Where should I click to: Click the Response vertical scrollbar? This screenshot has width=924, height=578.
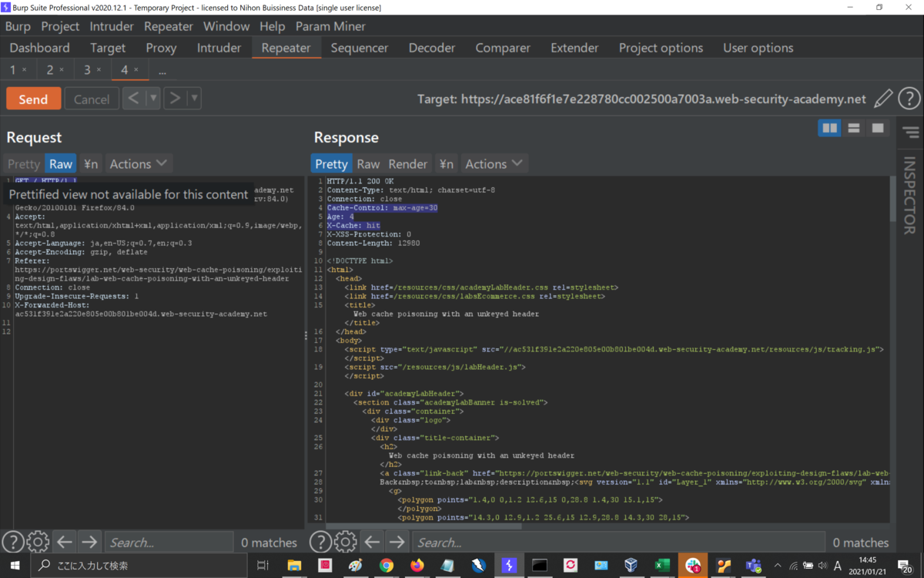click(893, 199)
